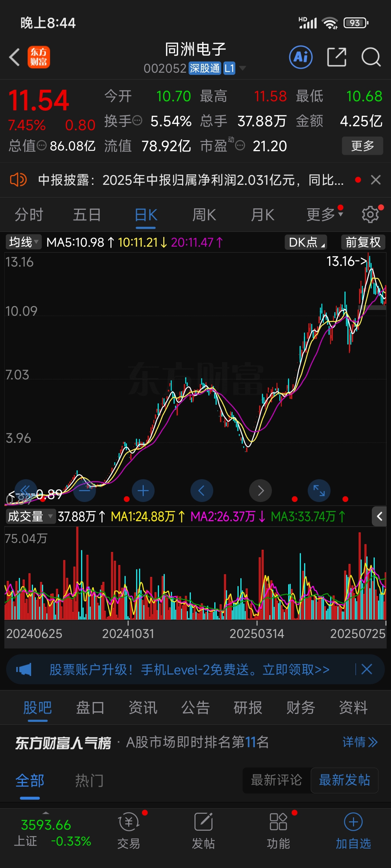Switch to 分时 chart tab
Image resolution: width=391 pixels, height=868 pixels.
tap(29, 215)
